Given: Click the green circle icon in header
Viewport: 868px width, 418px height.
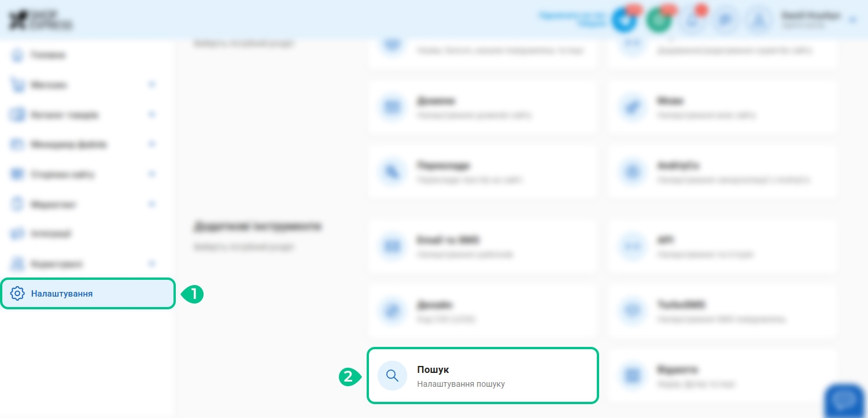Looking at the screenshot, I should (x=659, y=20).
